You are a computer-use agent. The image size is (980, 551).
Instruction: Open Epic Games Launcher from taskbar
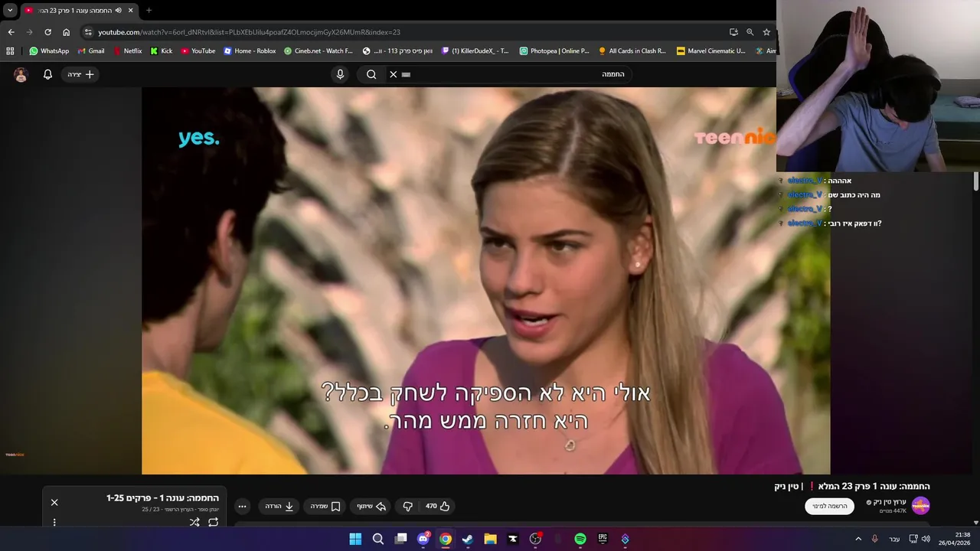point(603,539)
